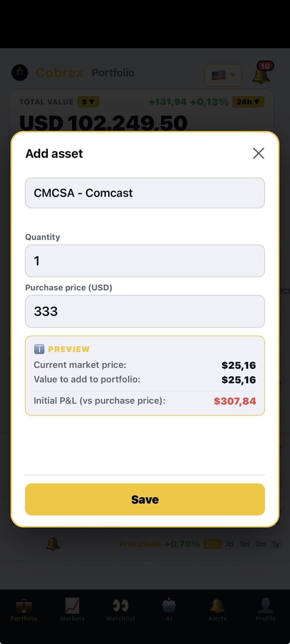Open the AI robot tab
Image resolution: width=290 pixels, height=644 pixels.
pos(169,610)
